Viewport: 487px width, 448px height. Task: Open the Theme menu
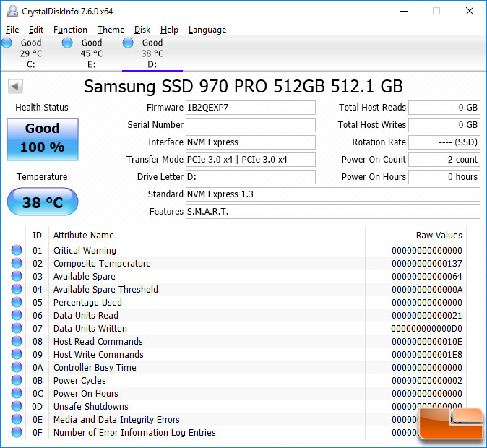(111, 30)
